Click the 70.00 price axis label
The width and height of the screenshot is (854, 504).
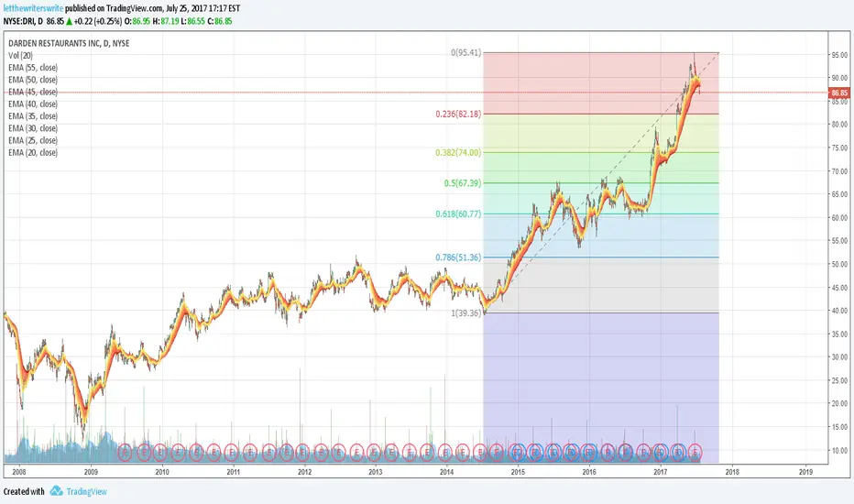(x=839, y=171)
